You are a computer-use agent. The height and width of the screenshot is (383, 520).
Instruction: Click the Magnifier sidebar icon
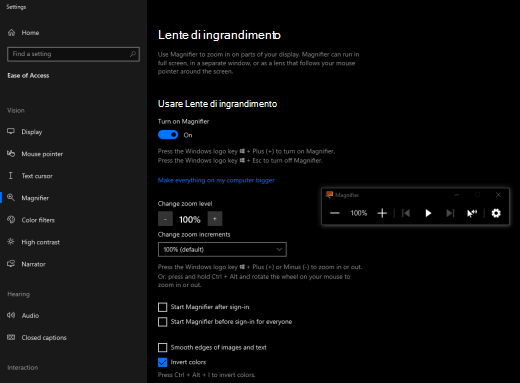tap(11, 197)
